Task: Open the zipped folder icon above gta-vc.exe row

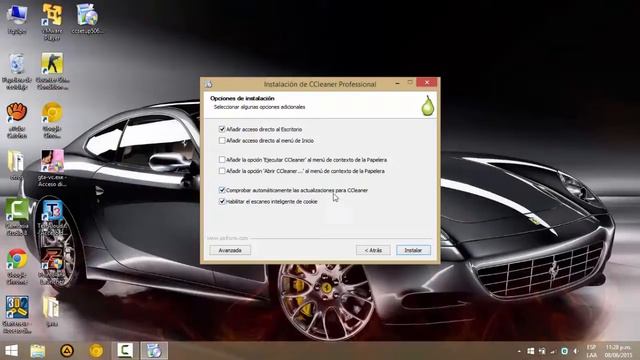Action: 16,165
